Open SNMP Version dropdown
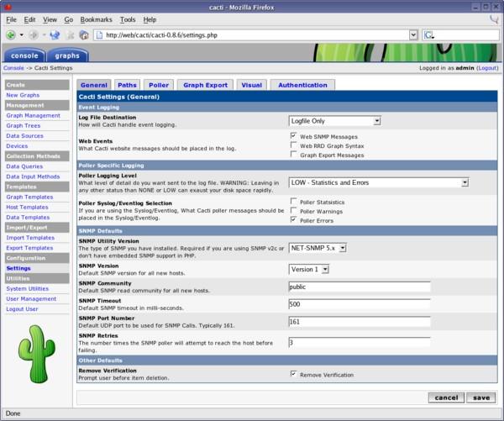Image resolution: width=504 pixels, height=421 pixels. tap(309, 269)
